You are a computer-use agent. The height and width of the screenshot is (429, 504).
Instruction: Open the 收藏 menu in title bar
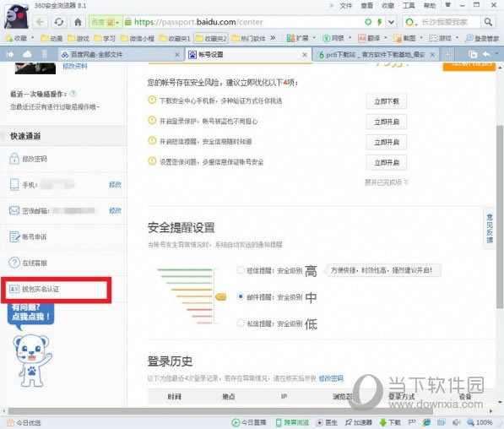click(387, 5)
